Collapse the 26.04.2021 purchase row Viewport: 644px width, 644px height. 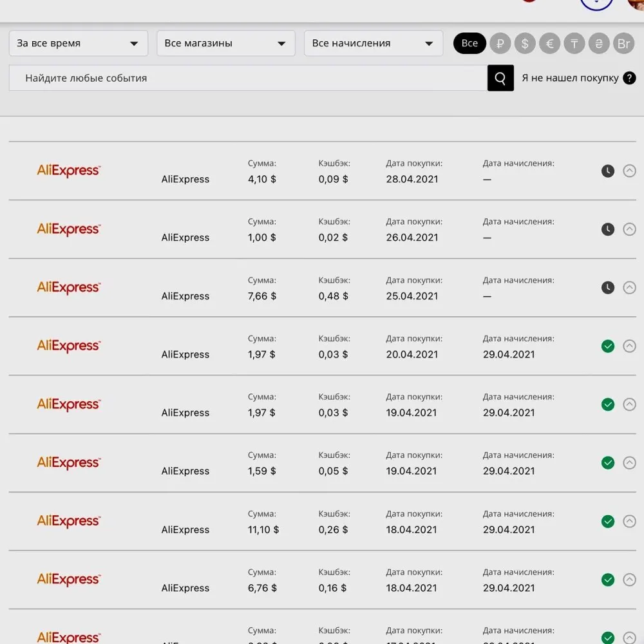pyautogui.click(x=629, y=229)
